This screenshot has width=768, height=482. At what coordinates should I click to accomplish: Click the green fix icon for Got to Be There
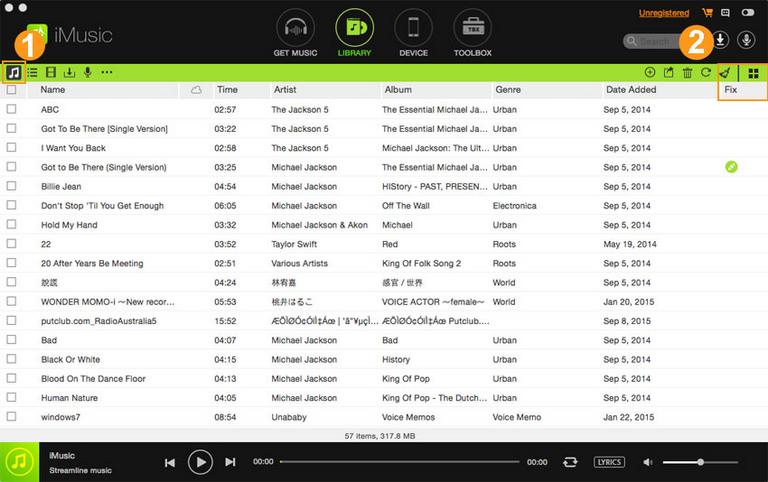tap(731, 167)
